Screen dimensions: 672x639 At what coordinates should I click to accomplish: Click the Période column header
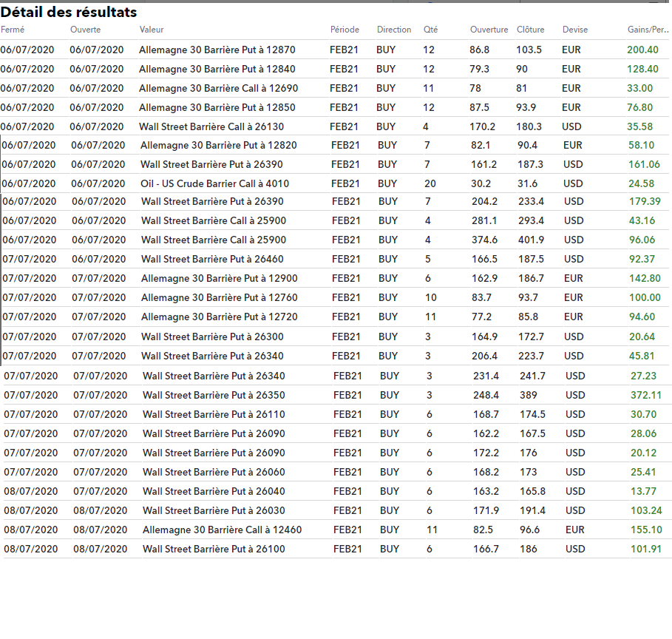click(345, 30)
